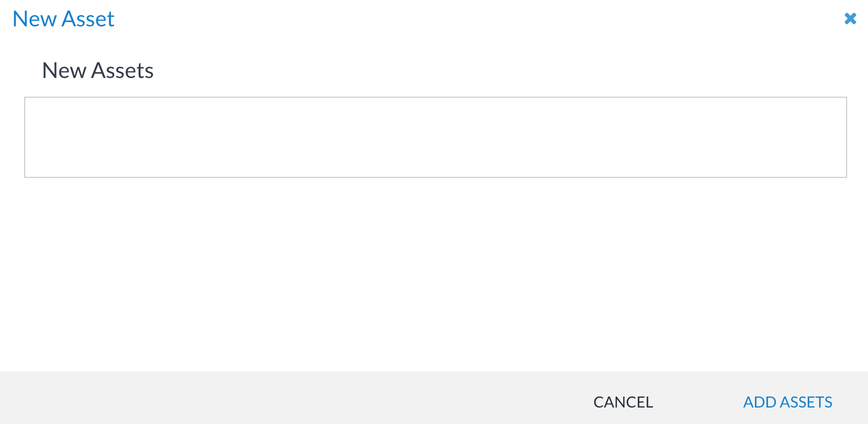Cancel adding new assets
This screenshot has width=868, height=424.
coord(623,402)
